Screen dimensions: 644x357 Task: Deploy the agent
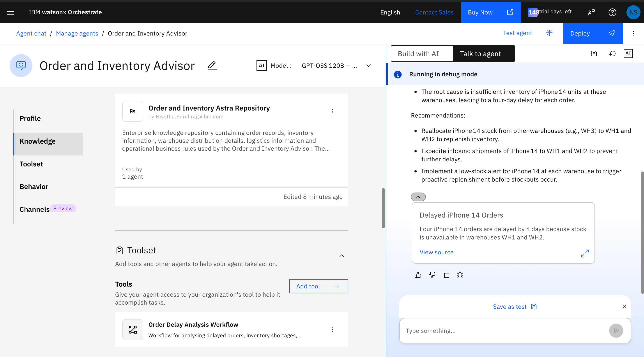tap(593, 33)
